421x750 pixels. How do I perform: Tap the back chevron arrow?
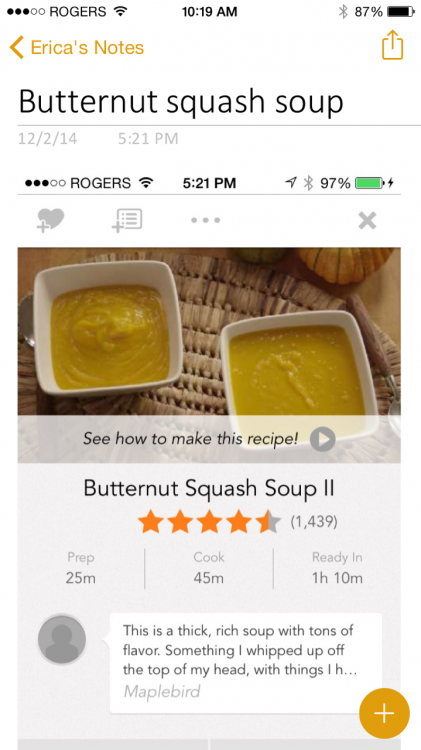tap(16, 48)
